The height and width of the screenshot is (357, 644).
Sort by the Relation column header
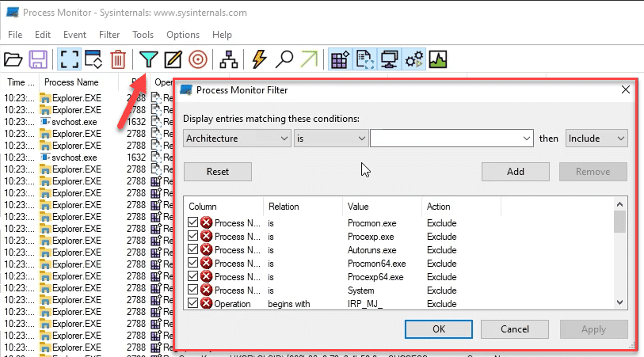click(303, 207)
